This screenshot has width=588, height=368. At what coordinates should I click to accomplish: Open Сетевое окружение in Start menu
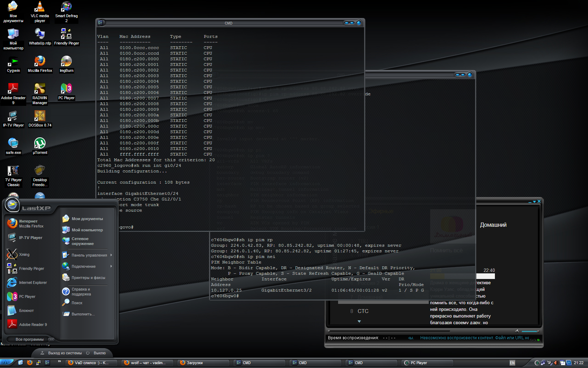[87, 241]
